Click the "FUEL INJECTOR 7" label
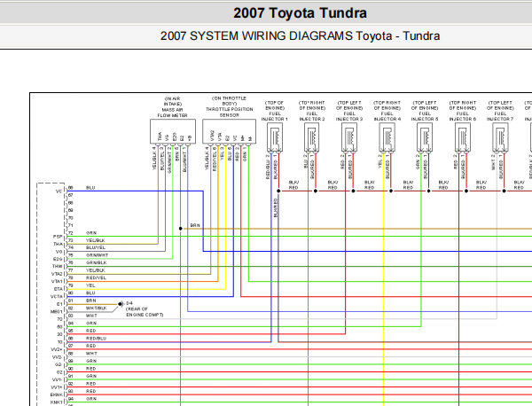This screenshot has width=532, height=406. [x=500, y=116]
